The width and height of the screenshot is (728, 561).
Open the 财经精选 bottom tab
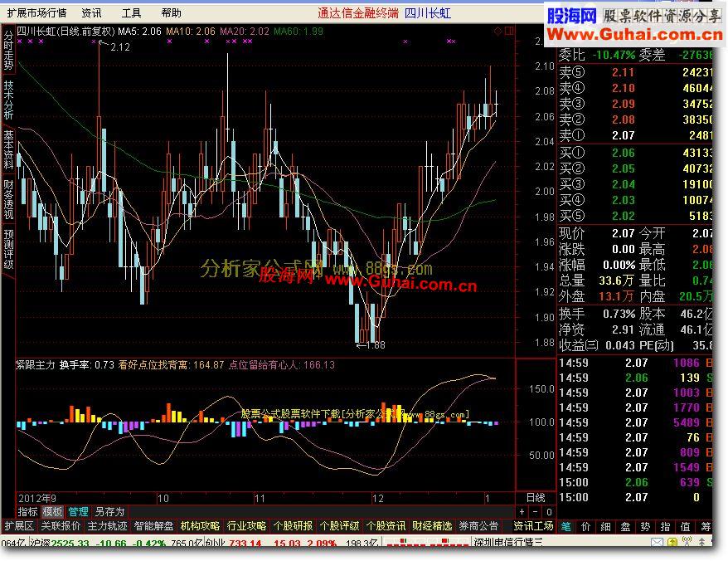tap(432, 526)
